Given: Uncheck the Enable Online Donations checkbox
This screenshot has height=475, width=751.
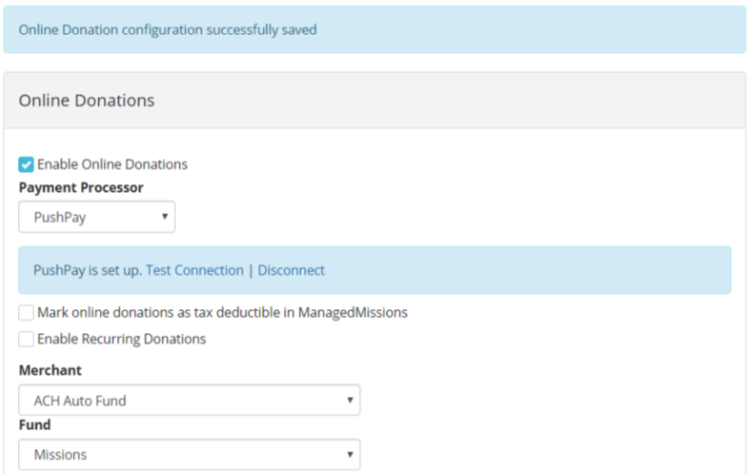Looking at the screenshot, I should coord(26,164).
